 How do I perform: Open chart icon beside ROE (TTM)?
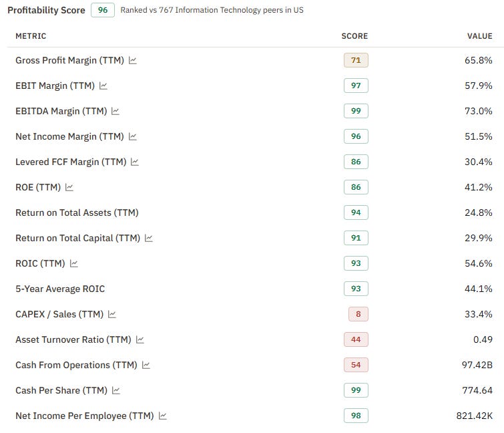[69, 187]
